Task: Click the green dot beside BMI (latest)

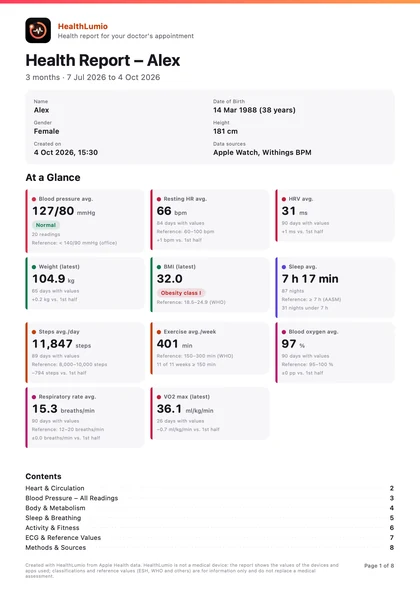Action: (159, 267)
